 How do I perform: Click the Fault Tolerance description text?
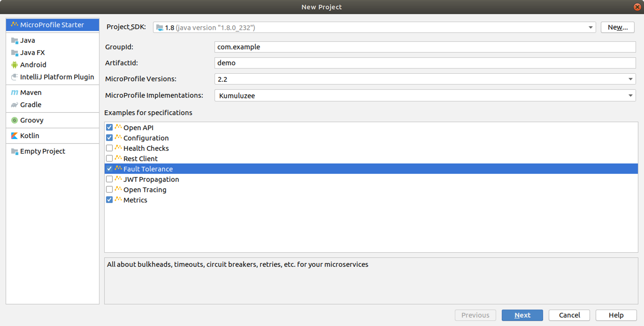(x=237, y=264)
